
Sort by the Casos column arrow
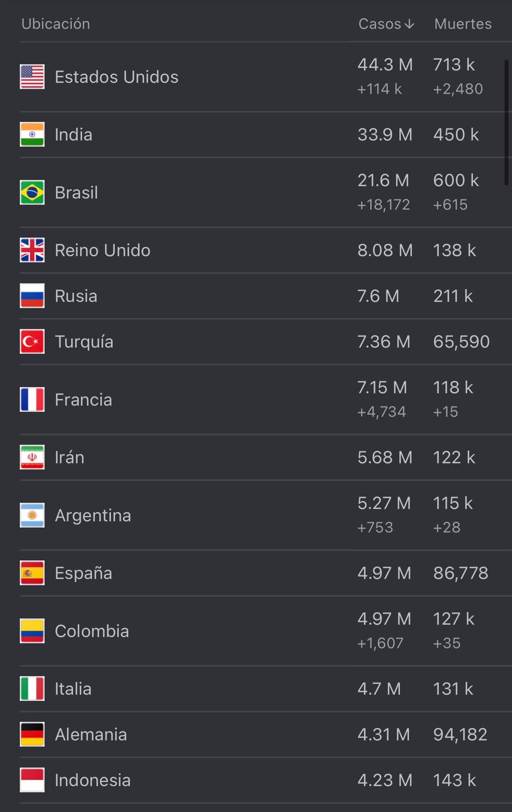409,24
